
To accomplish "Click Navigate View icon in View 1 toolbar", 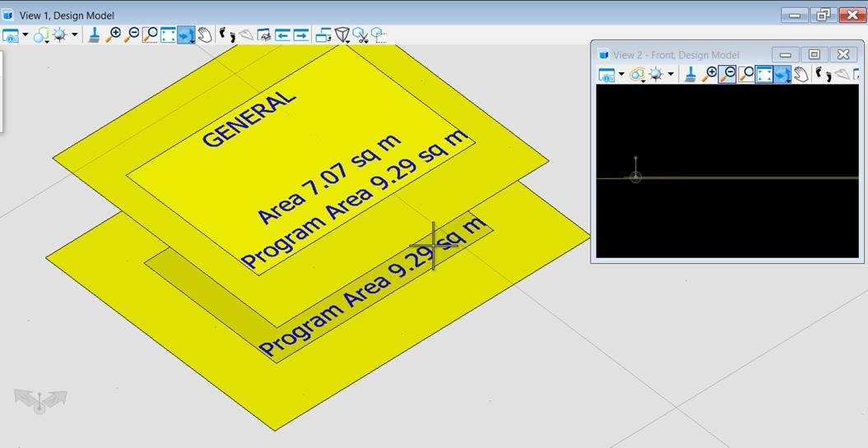I will tap(264, 36).
